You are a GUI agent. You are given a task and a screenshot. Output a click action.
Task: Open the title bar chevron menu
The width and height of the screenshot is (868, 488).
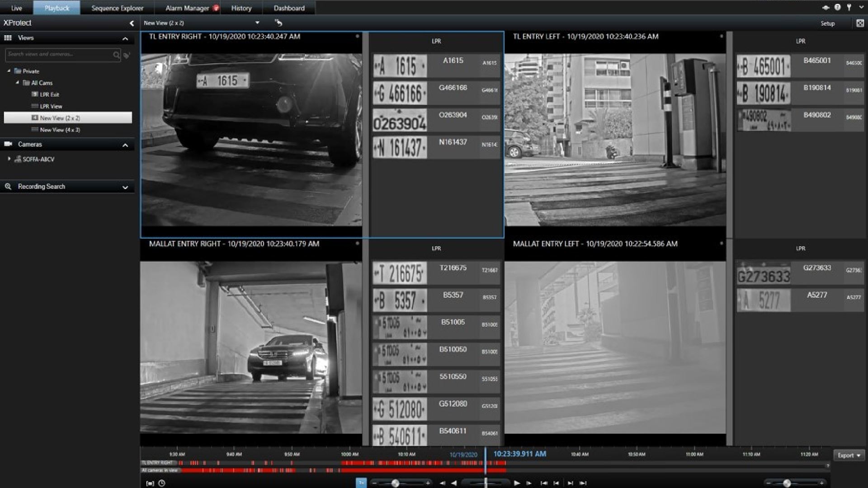(861, 7)
